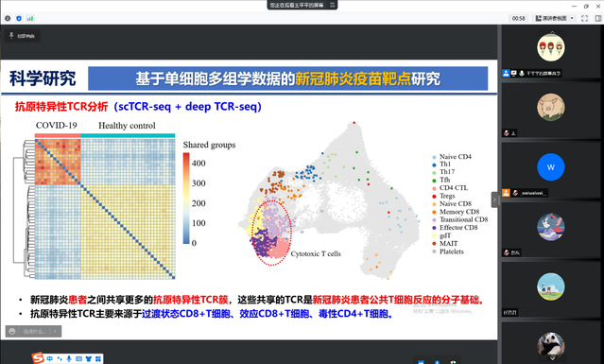The height and width of the screenshot is (364, 604).
Task: Select the three-girls avatar video tile
Action: [551, 47]
